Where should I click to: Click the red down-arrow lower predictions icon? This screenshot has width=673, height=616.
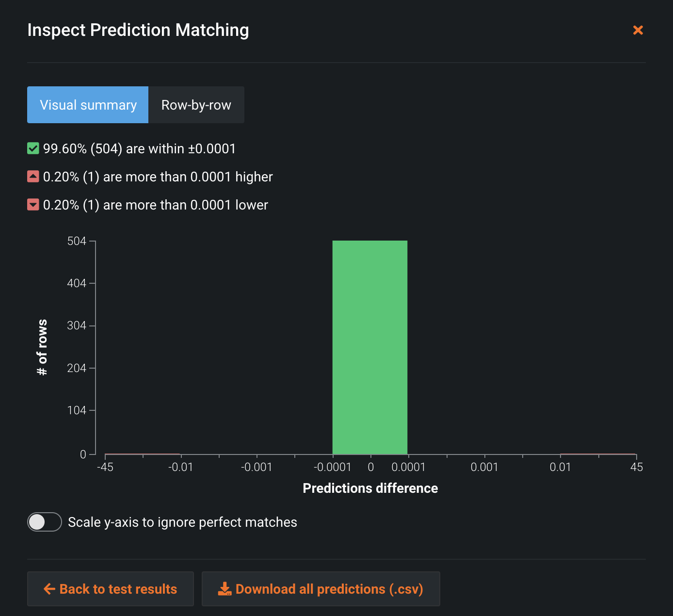(x=33, y=205)
